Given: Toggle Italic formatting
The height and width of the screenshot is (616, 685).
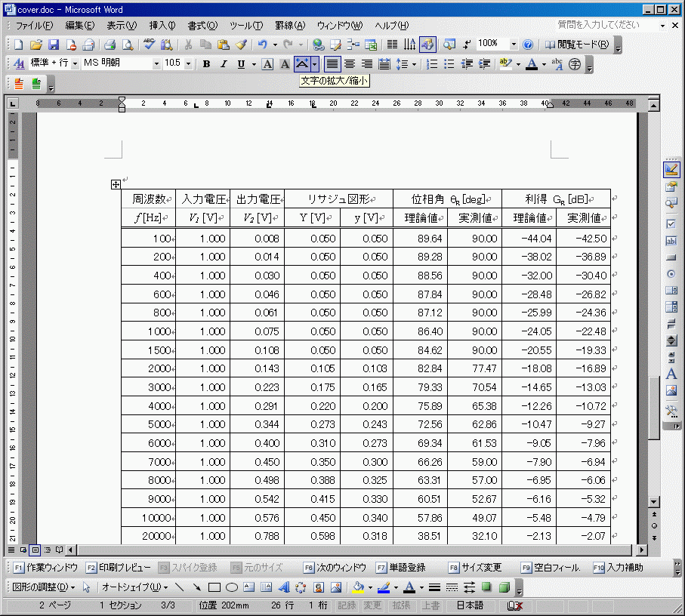Looking at the screenshot, I should (224, 64).
